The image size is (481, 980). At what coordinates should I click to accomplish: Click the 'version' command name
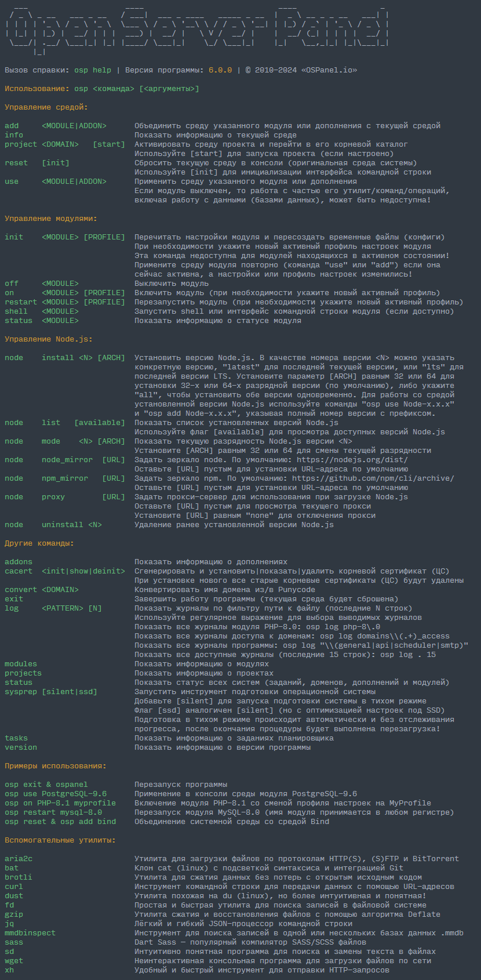(21, 747)
